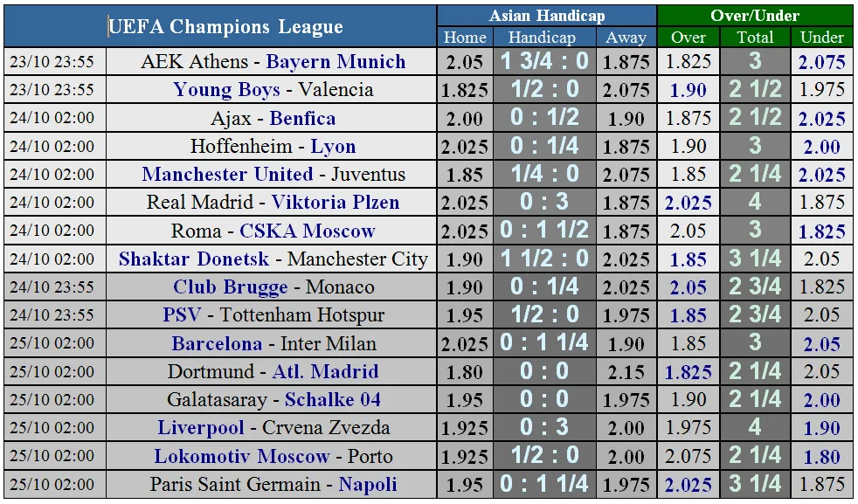Click the Napoli team name
The image size is (858, 504).
pos(368,485)
